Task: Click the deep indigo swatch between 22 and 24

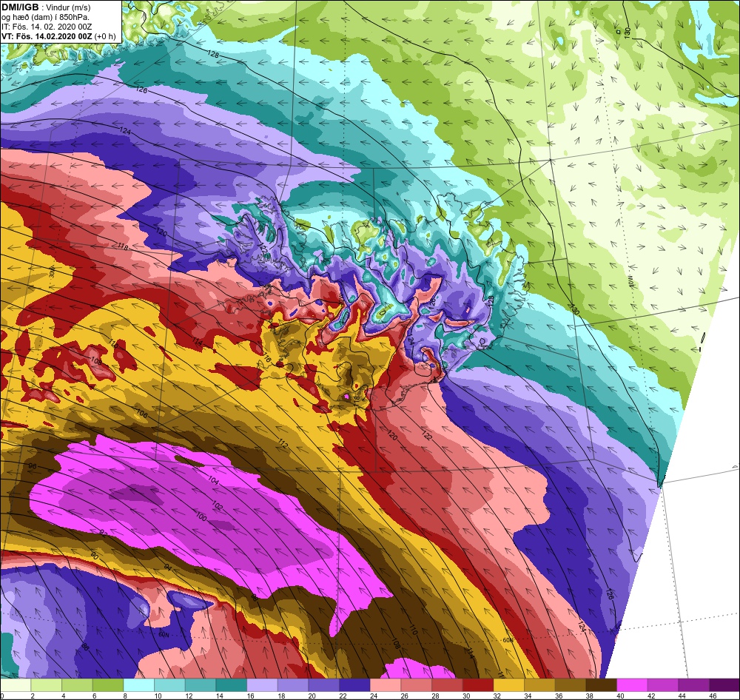Action: pyautogui.click(x=355, y=685)
